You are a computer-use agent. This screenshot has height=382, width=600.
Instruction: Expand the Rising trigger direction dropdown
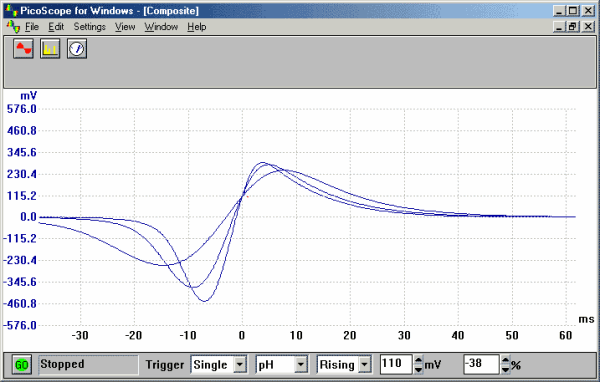click(x=365, y=365)
